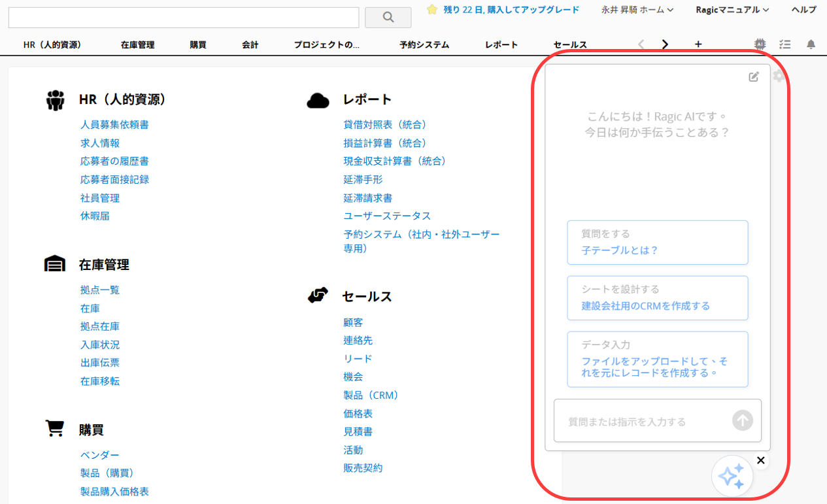Open リード sheet

pyautogui.click(x=358, y=359)
